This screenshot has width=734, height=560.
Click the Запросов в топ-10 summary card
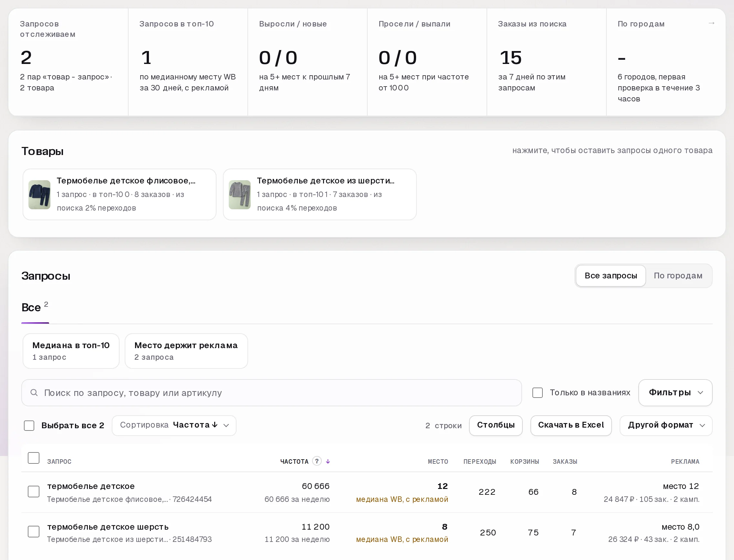(188, 62)
